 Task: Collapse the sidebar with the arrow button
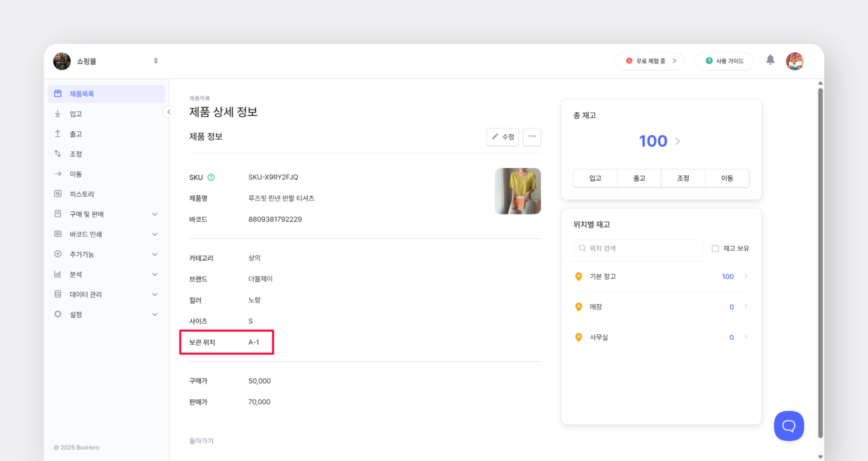(x=169, y=112)
